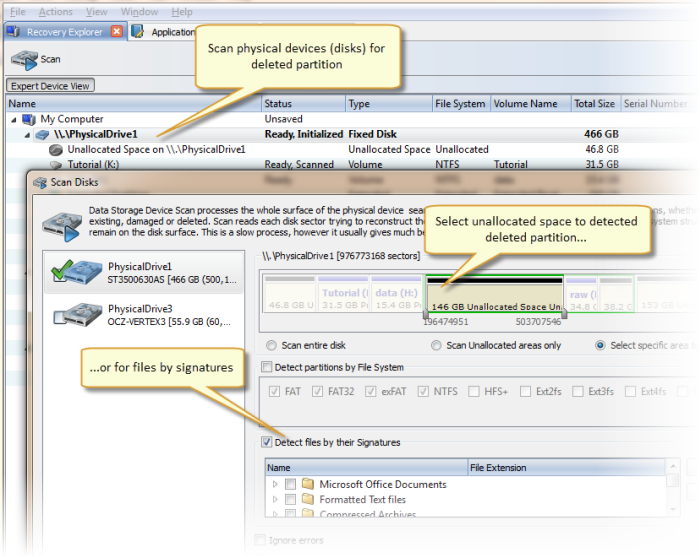Expand Compressed Archives signature group
Image resolution: width=700 pixels, height=557 pixels.
pos(275,514)
